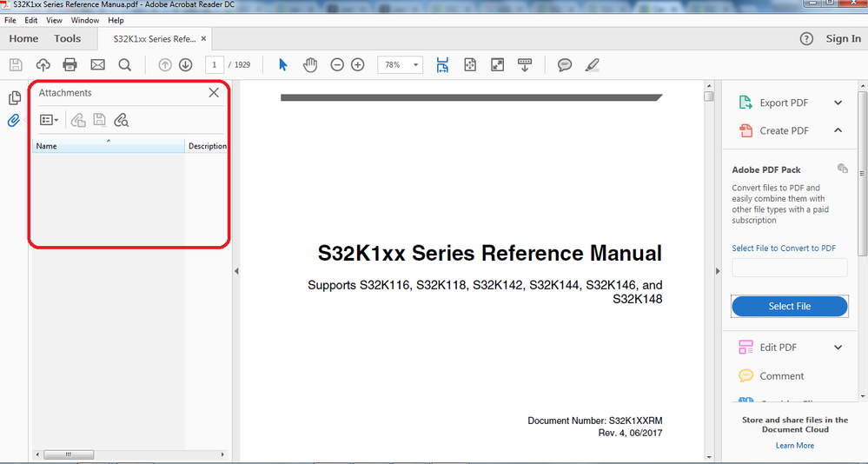868x464 pixels.
Task: Click the Adobe PDF Pack copy icon
Action: point(843,169)
